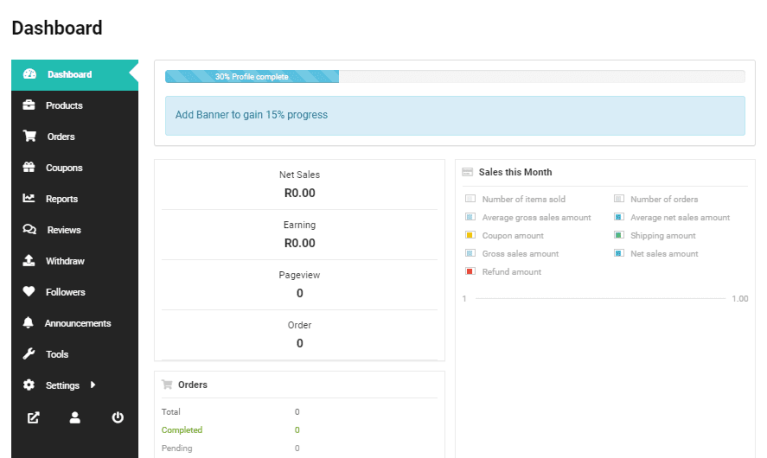
Task: Select the Dashboard menu item
Action: (x=69, y=75)
